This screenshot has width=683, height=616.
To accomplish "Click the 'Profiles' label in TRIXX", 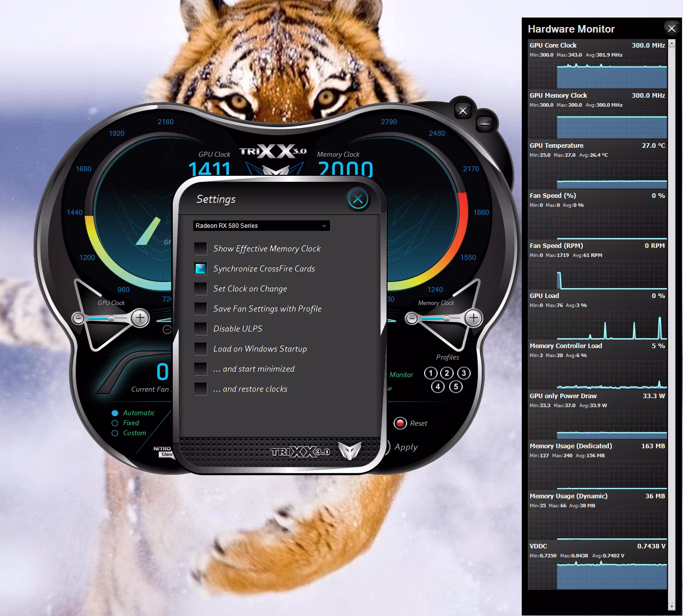I will coord(448,358).
